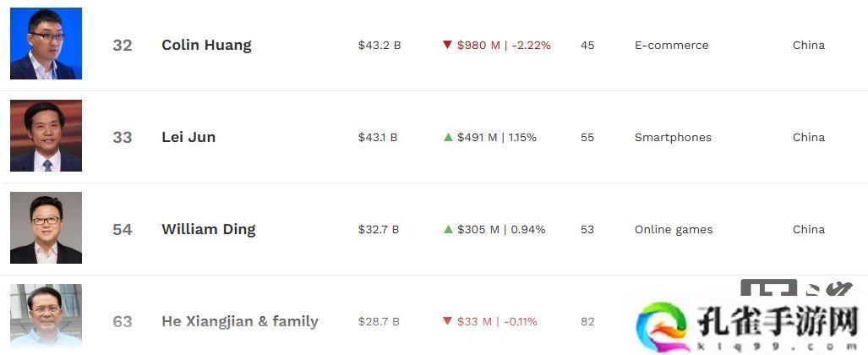Click Lei Jun's profile photo

[46, 136]
